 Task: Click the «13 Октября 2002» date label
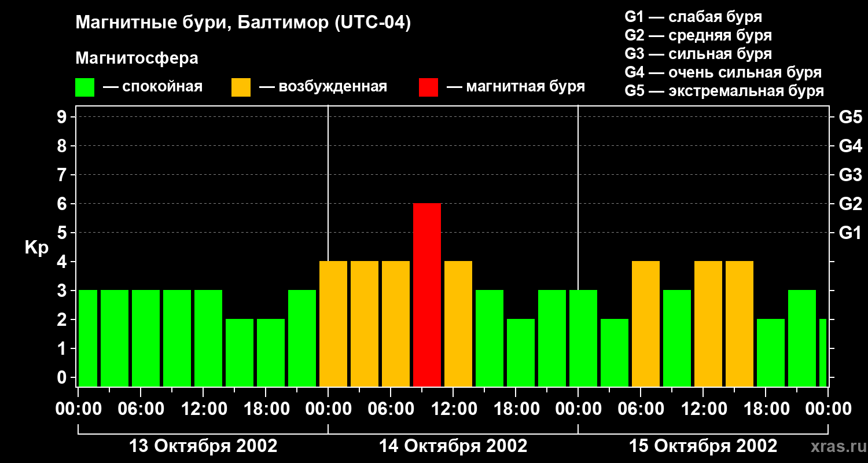point(203,446)
